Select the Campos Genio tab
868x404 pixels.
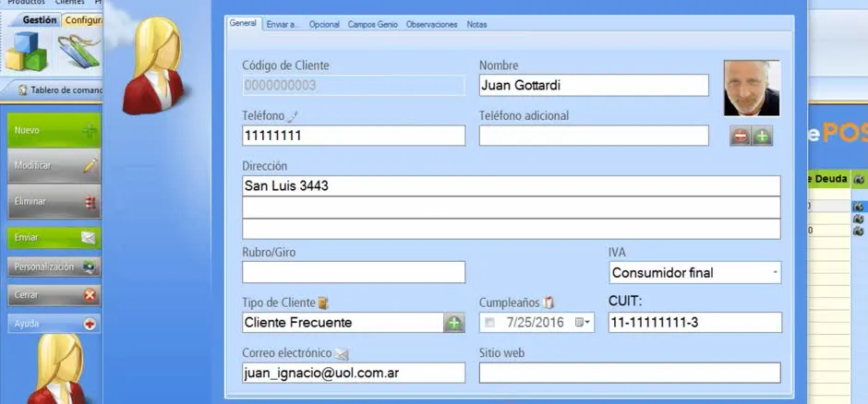coord(372,24)
